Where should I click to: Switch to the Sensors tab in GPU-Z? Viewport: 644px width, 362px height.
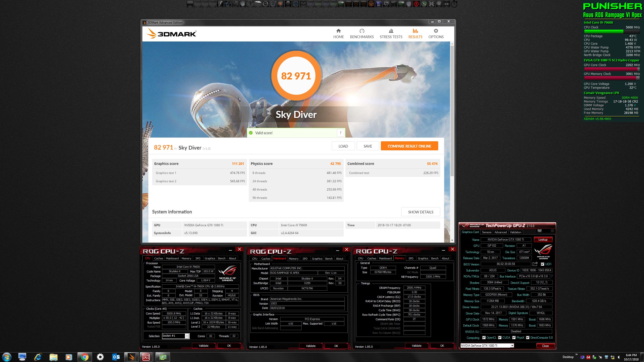pyautogui.click(x=487, y=232)
